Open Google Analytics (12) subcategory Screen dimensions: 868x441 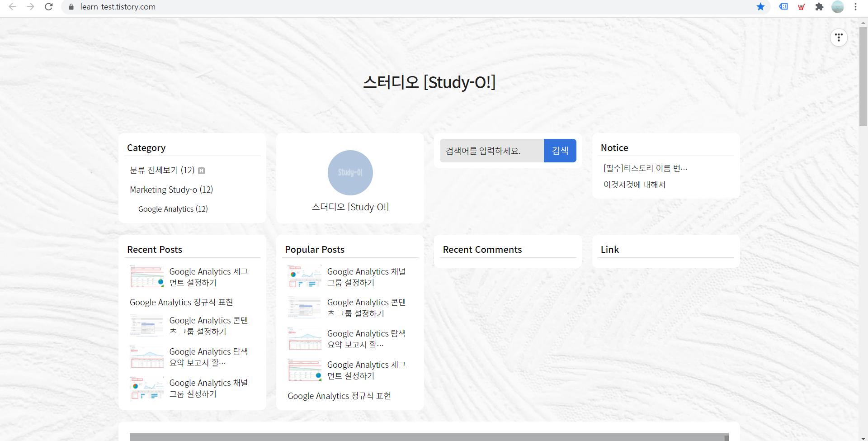click(x=173, y=209)
